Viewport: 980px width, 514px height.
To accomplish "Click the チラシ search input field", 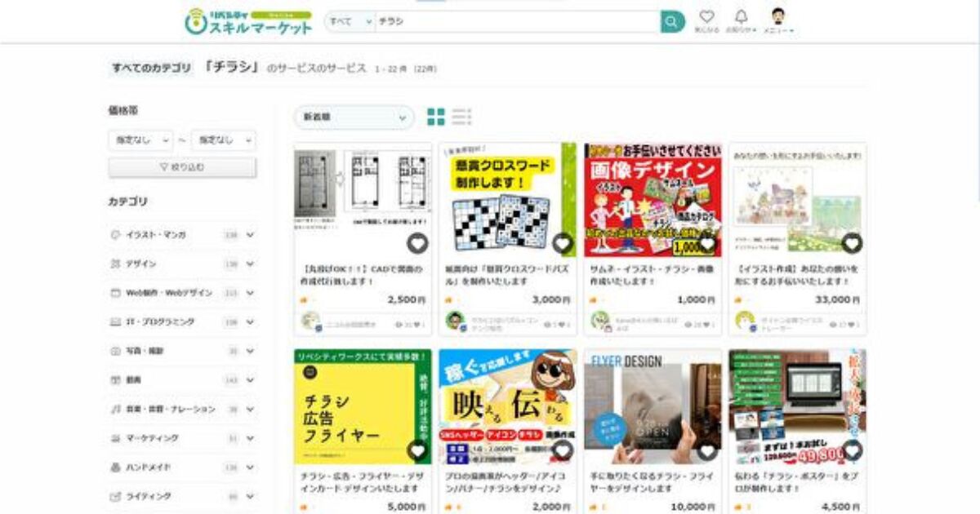I will [514, 22].
